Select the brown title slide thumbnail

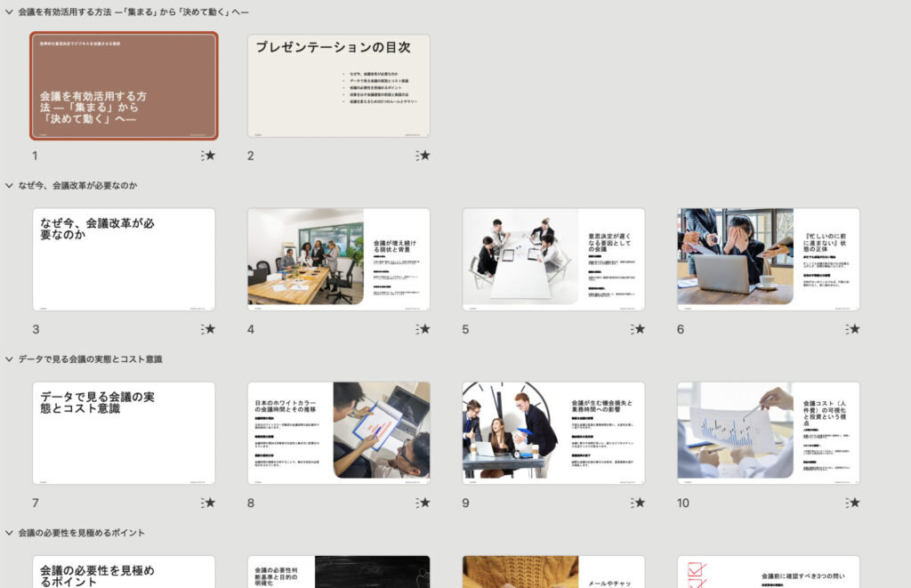(124, 85)
